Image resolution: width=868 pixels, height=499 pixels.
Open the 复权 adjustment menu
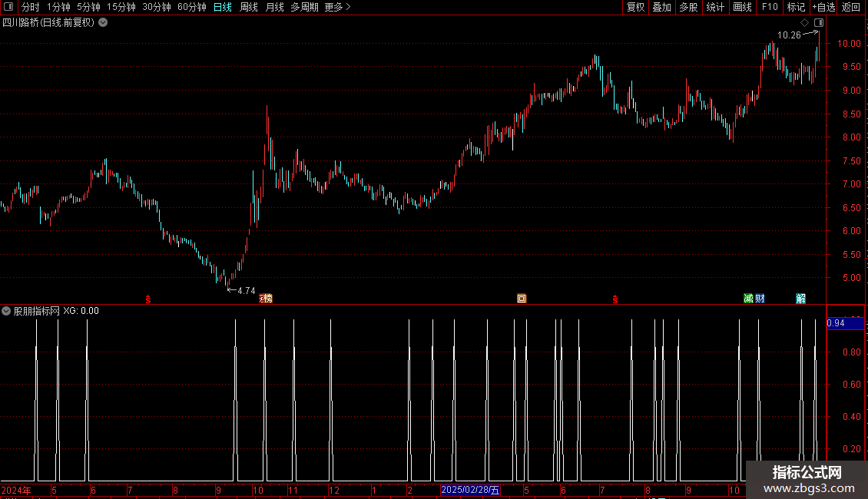pyautogui.click(x=635, y=7)
